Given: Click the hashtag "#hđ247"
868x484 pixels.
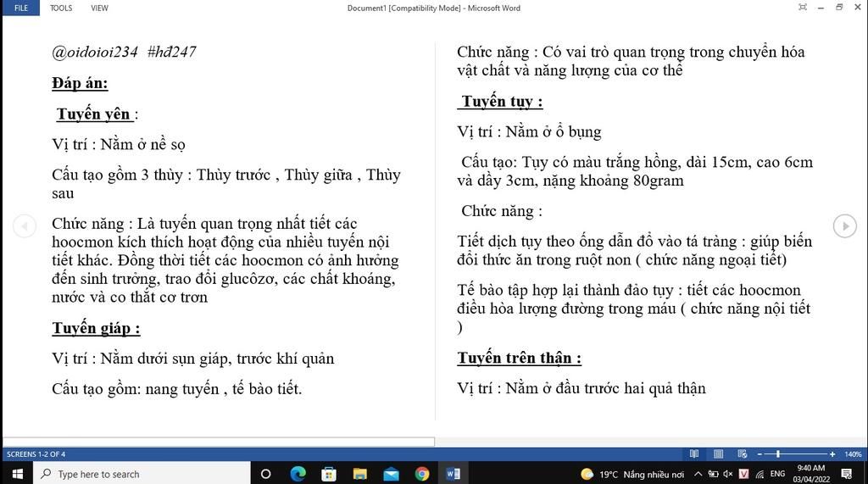Looking at the screenshot, I should 171,52.
